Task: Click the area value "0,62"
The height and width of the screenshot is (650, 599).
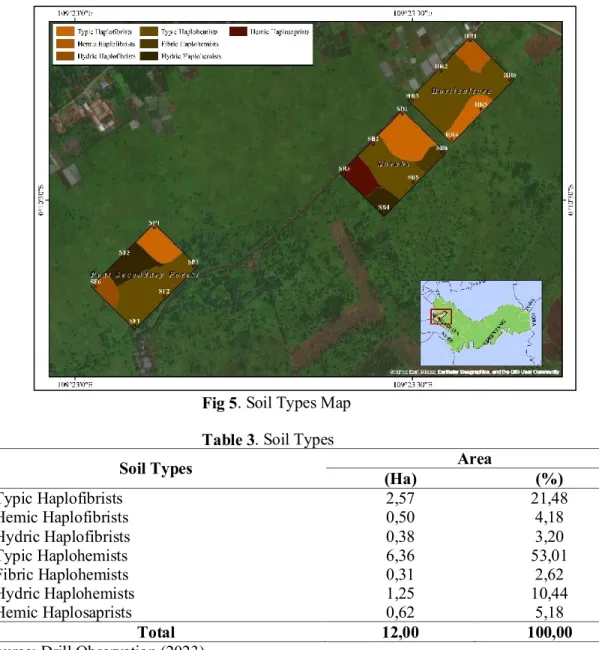Action: [x=400, y=612]
